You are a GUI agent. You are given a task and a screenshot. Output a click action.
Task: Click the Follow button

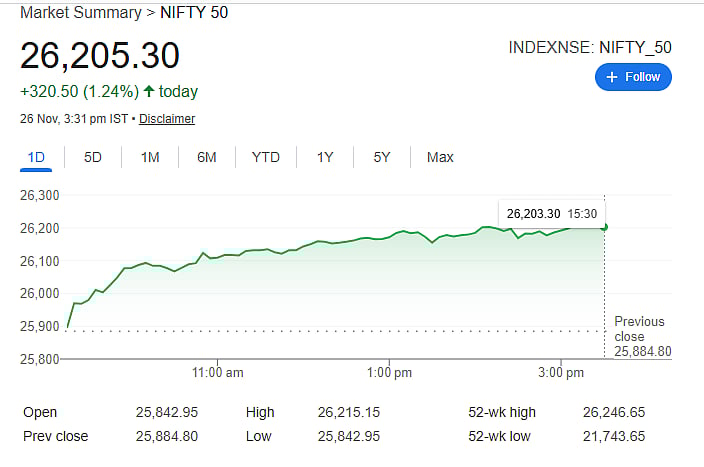tap(633, 76)
